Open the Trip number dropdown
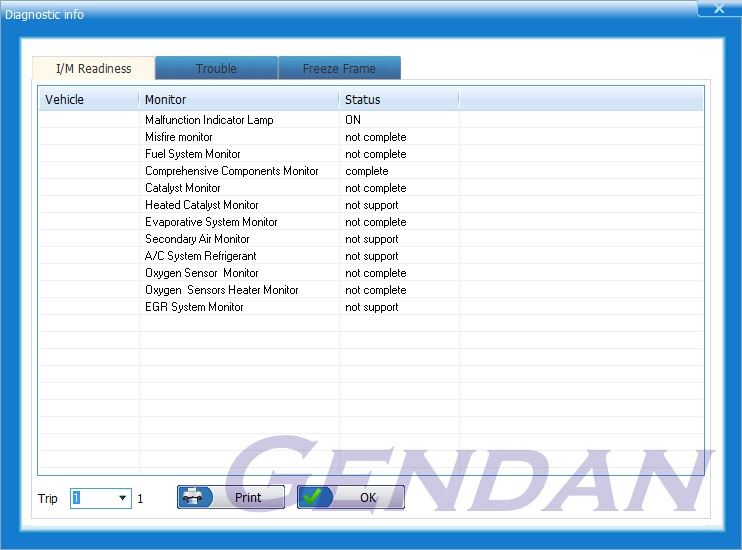This screenshot has height=550, width=742. [122, 498]
